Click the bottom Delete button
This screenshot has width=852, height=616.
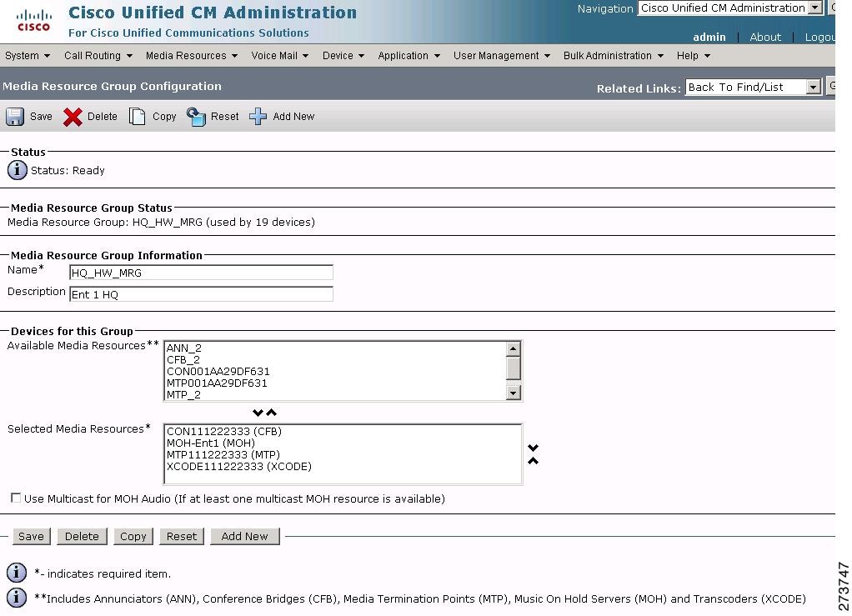click(x=82, y=536)
